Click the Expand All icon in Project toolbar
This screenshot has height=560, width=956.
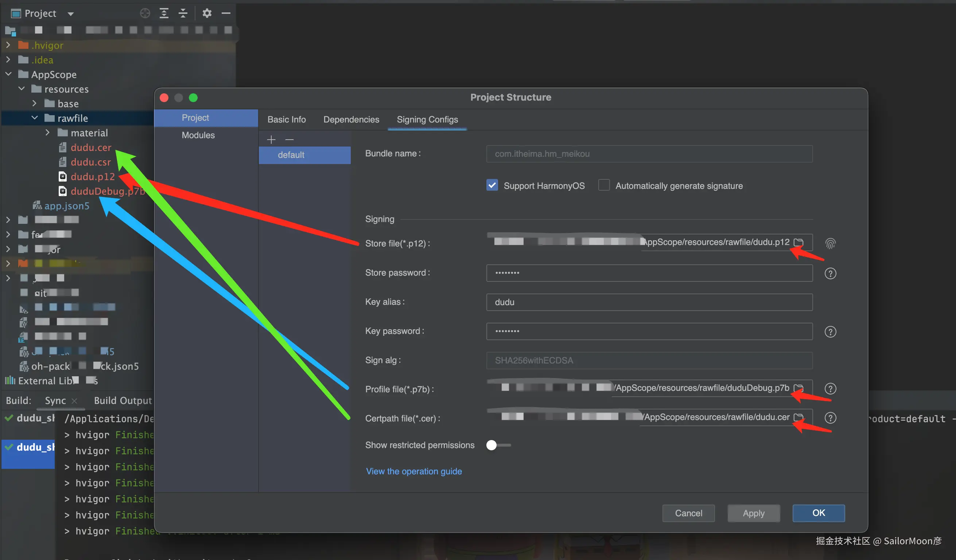[x=164, y=13]
